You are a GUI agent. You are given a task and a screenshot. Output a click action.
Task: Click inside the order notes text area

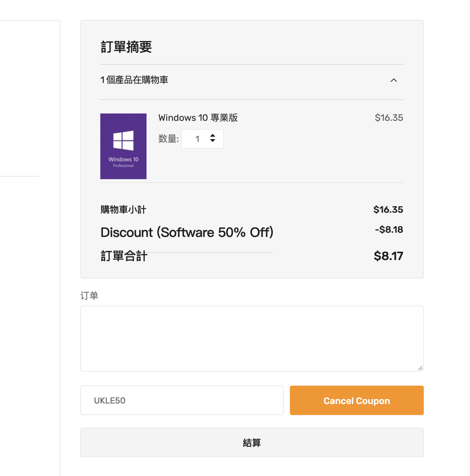pyautogui.click(x=252, y=338)
